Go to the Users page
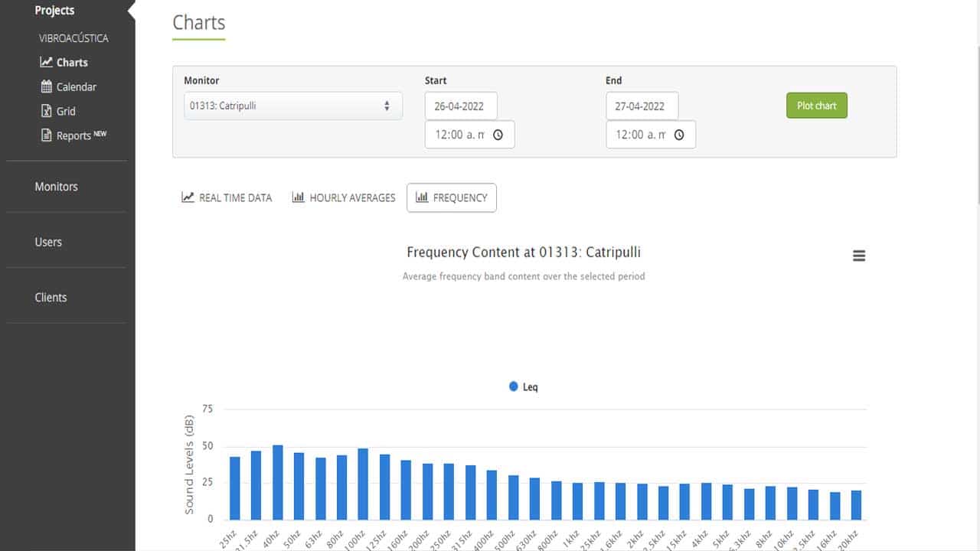980x551 pixels. click(x=48, y=242)
